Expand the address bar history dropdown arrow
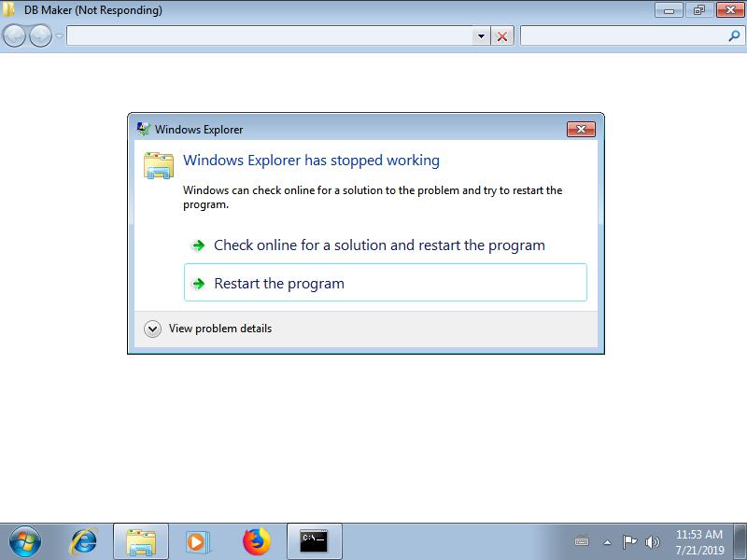Viewport: 747px width, 560px height. (481, 36)
